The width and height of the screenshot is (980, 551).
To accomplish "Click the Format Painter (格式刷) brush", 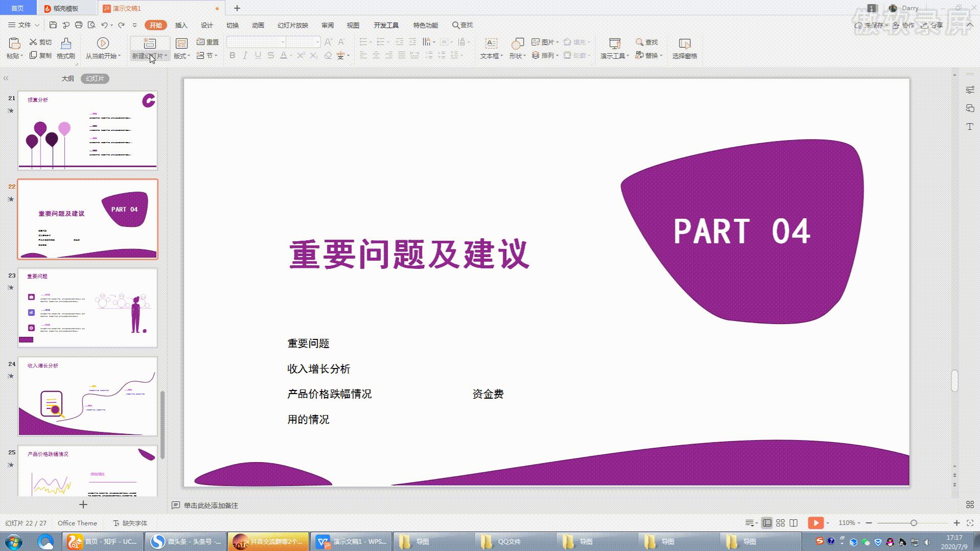I will (66, 49).
